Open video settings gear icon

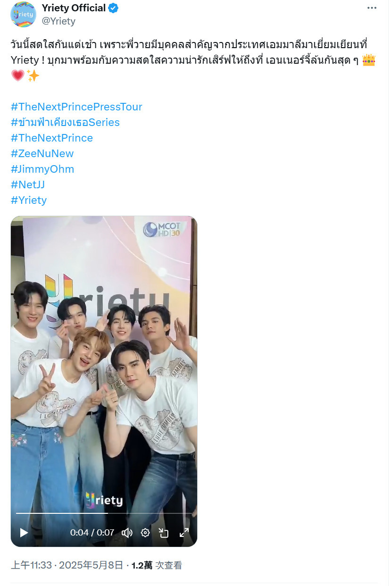[145, 533]
